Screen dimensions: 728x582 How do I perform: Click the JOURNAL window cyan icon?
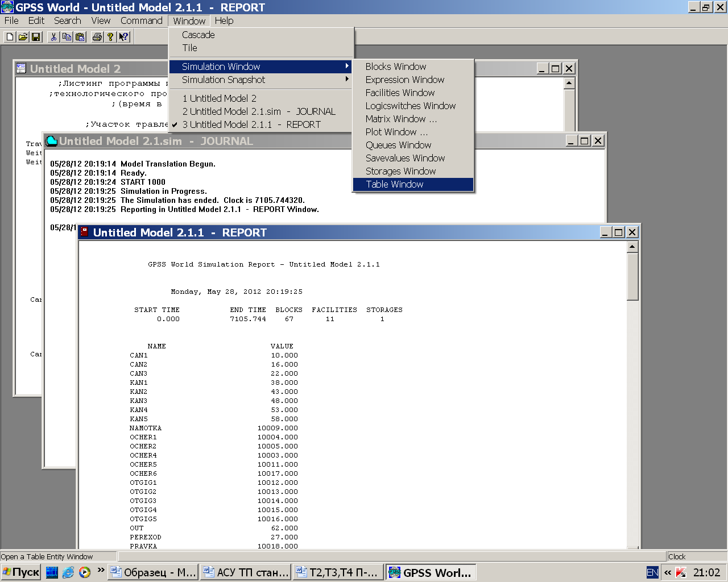pos(52,140)
